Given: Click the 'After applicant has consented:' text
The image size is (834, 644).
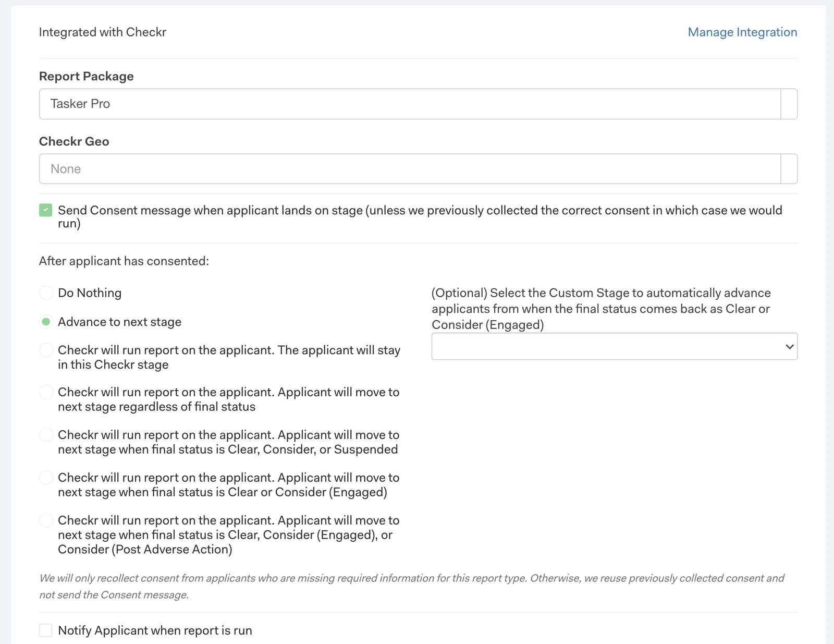Looking at the screenshot, I should click(124, 261).
